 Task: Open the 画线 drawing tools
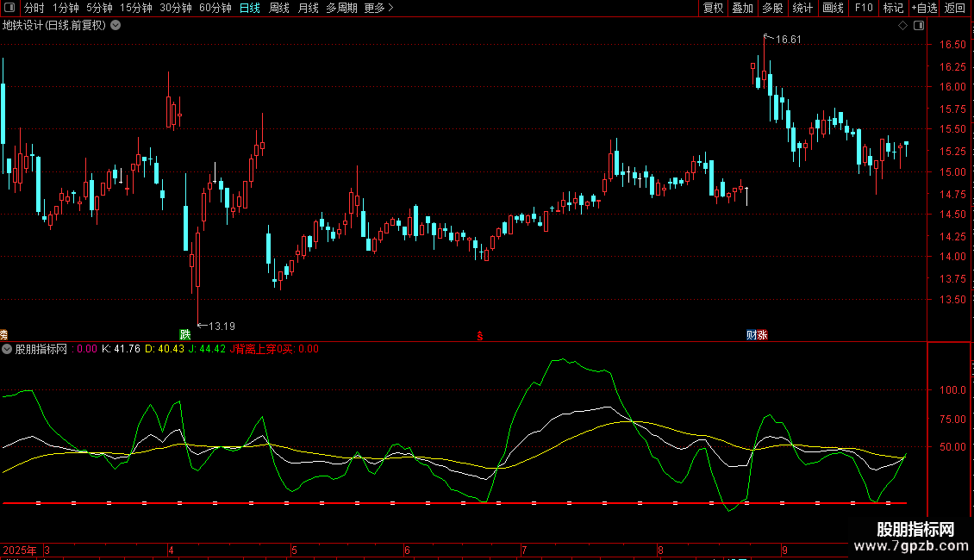click(x=833, y=8)
